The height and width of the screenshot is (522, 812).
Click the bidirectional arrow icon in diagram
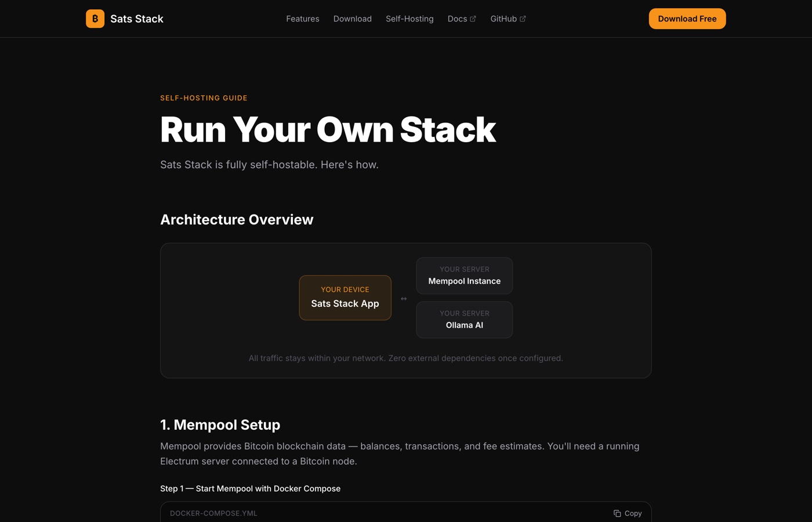(x=404, y=299)
